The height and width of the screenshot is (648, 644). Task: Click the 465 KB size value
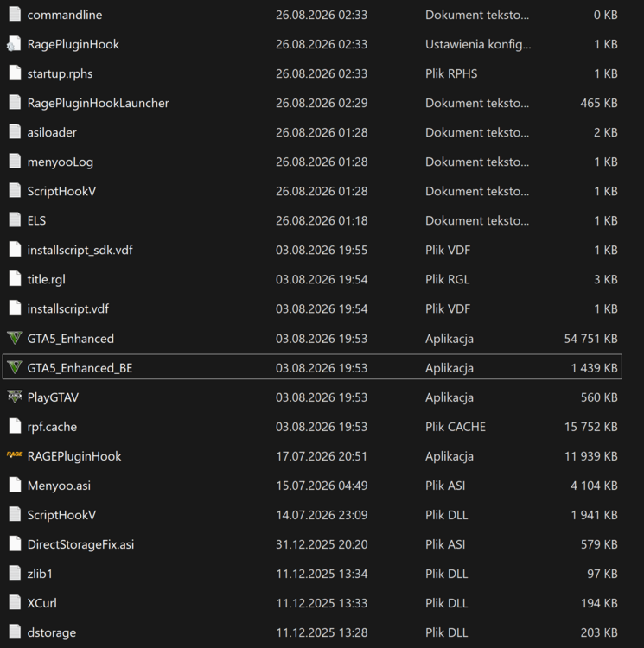(x=599, y=103)
